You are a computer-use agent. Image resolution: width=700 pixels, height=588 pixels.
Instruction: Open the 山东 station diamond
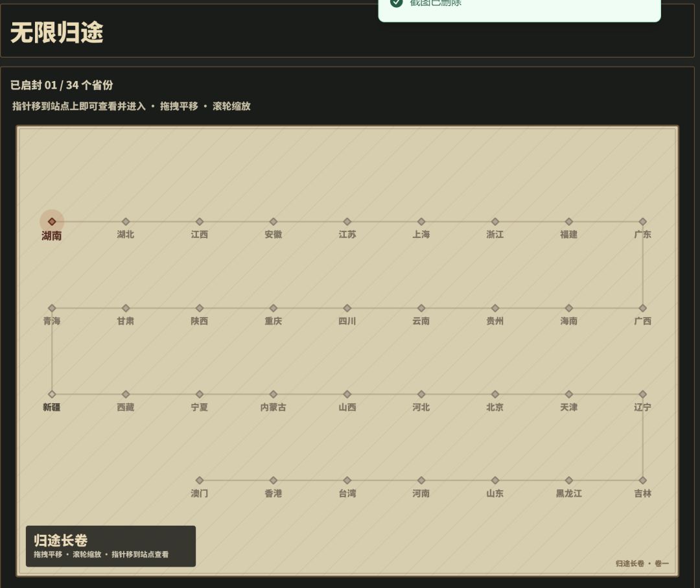pos(495,480)
